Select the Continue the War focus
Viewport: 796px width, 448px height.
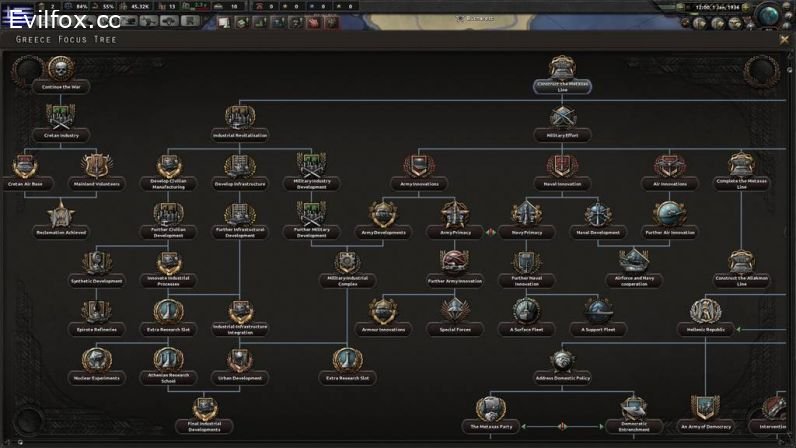62,73
